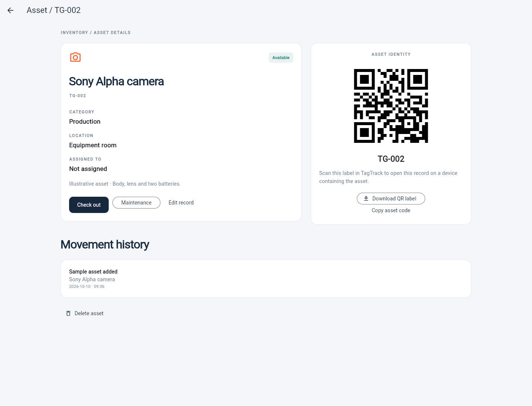Click the Movement history heading
Screen dimensions: 532x406
[x=105, y=244]
